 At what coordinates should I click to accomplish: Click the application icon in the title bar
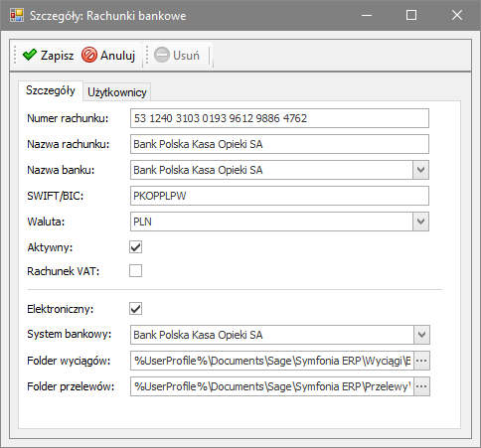pos(17,15)
